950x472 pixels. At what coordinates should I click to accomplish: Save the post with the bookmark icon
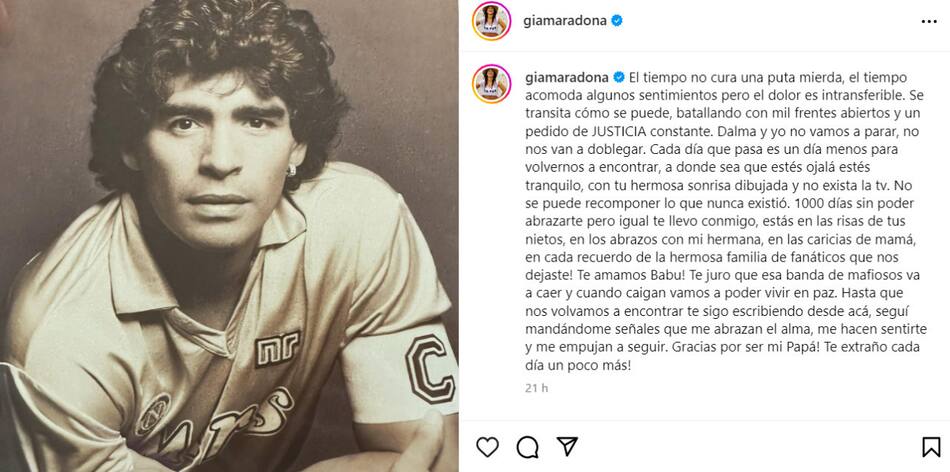[929, 446]
